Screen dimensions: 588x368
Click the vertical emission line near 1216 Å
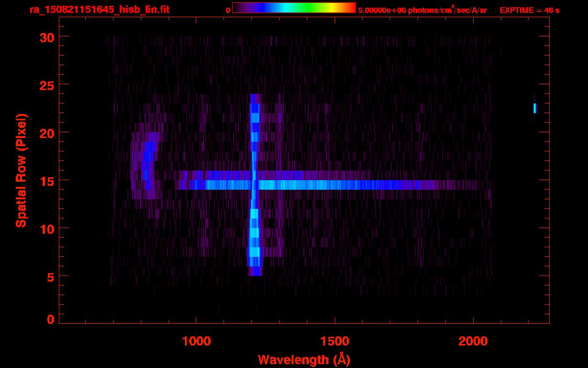(254, 185)
